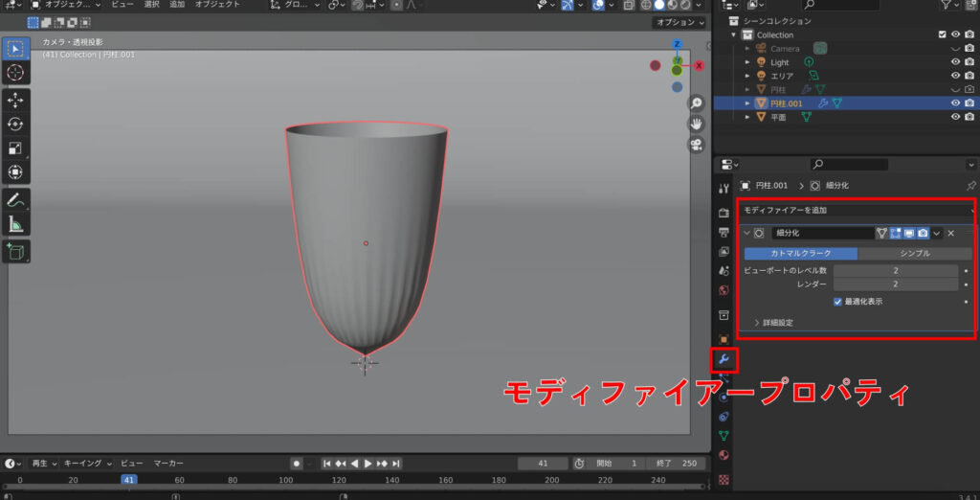Click the ビューポートのレベル数 value field
This screenshot has height=500, width=980.
pos(895,271)
